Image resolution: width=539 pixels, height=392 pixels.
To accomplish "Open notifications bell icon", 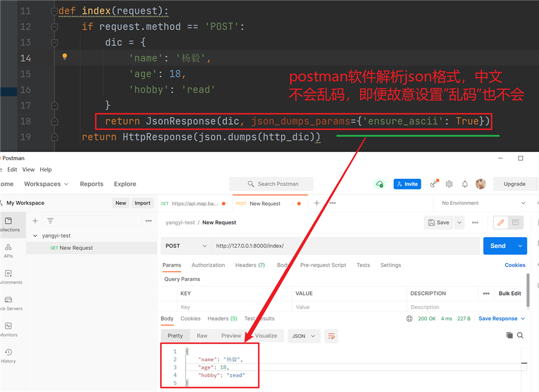I will coord(465,184).
